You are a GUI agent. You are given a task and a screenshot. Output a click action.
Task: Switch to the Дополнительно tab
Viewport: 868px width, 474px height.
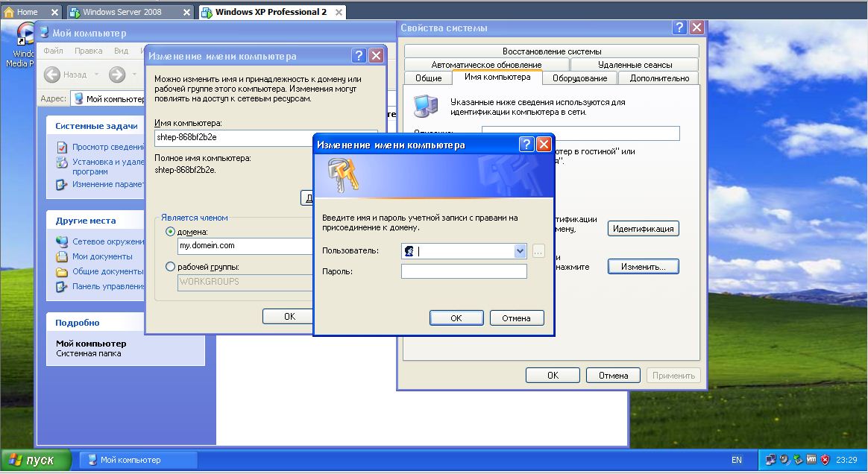pyautogui.click(x=659, y=78)
